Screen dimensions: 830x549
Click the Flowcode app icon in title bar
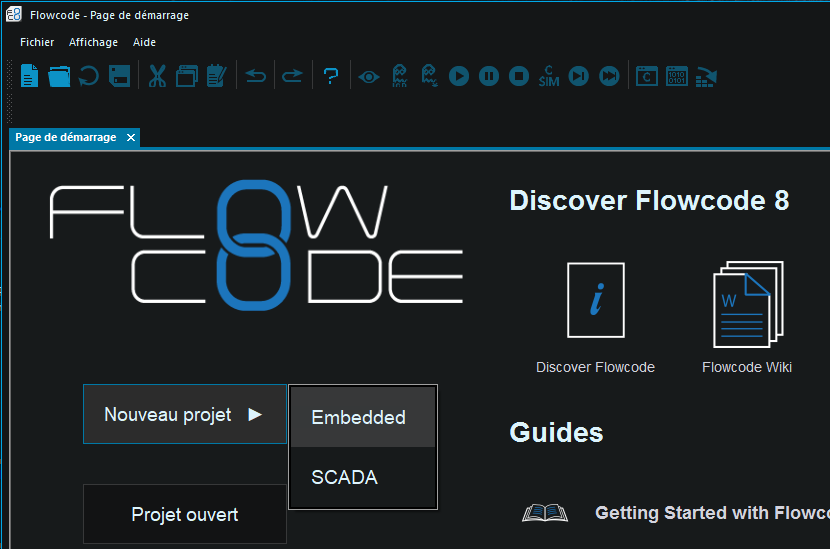[14, 15]
